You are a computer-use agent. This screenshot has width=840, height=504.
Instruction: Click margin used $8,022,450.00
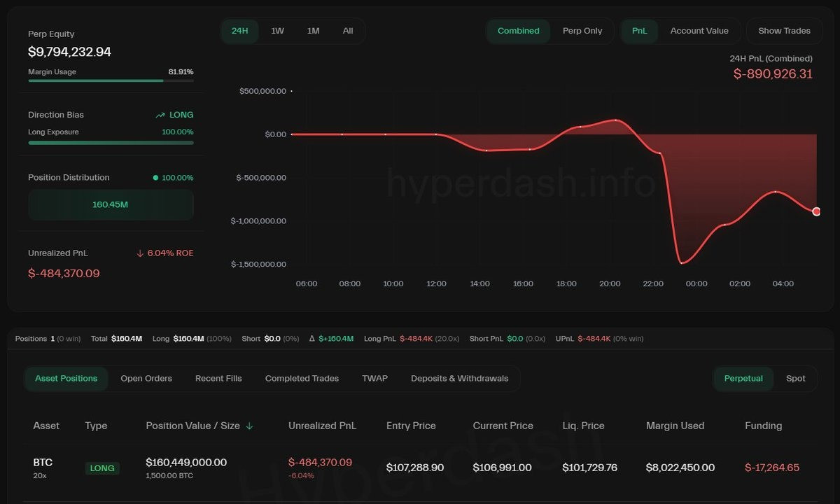680,468
